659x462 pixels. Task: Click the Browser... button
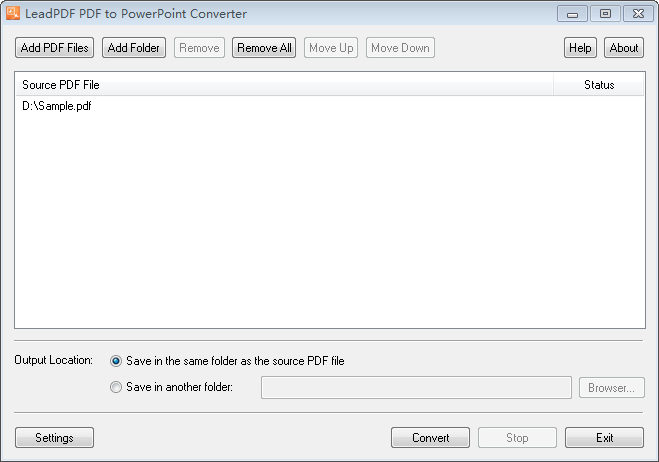point(612,388)
